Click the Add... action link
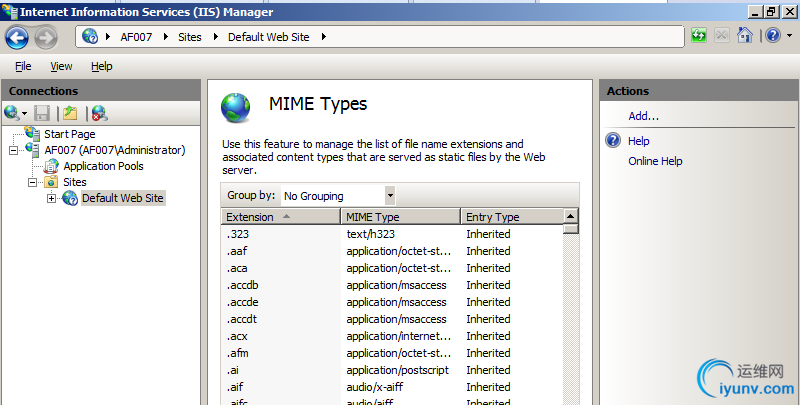Image resolution: width=800 pixels, height=405 pixels. (x=643, y=116)
